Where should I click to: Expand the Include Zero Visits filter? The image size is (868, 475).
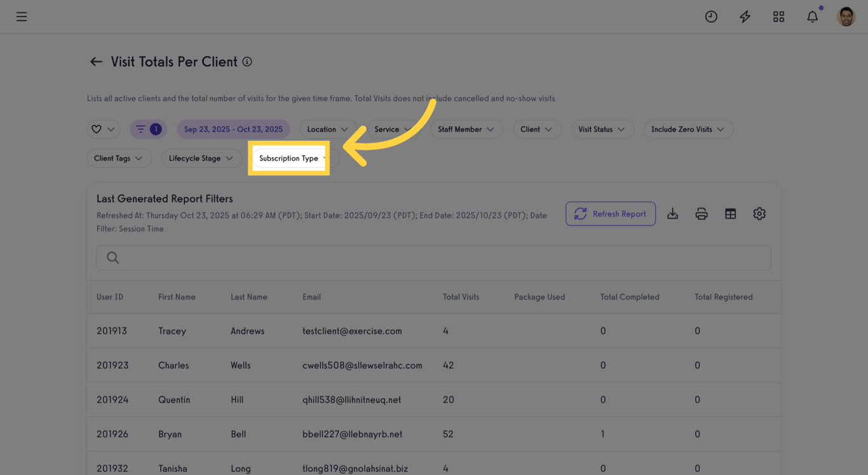pos(688,129)
